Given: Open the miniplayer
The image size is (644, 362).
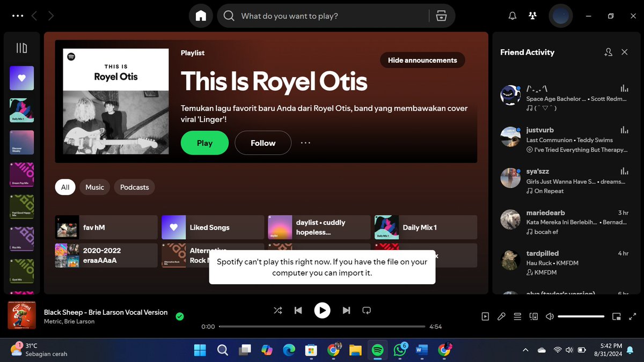Looking at the screenshot, I should point(617,316).
